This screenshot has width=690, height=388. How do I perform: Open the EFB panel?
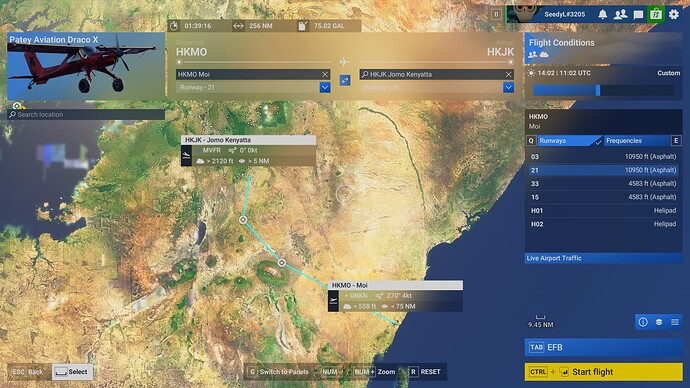(603, 348)
